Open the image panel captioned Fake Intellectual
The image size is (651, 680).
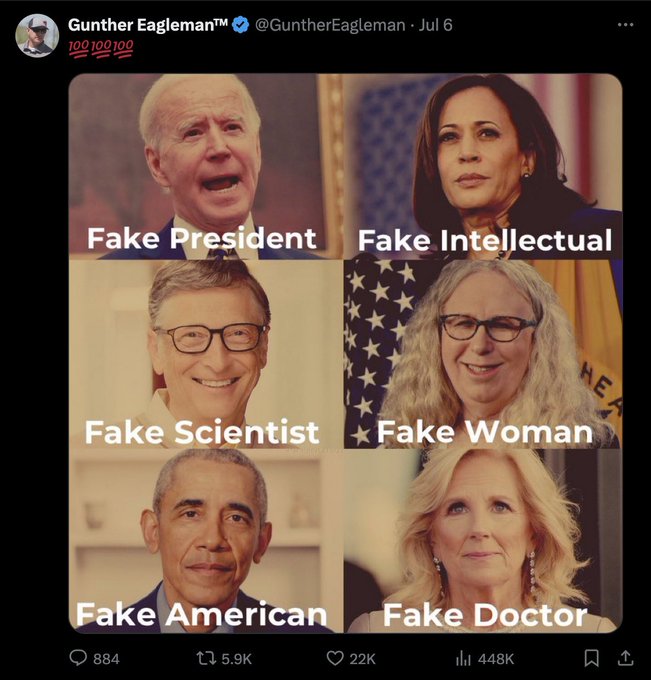click(484, 165)
